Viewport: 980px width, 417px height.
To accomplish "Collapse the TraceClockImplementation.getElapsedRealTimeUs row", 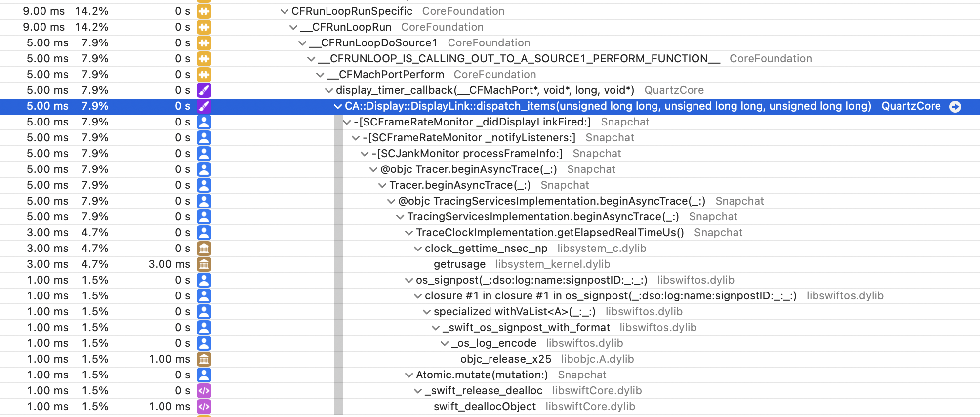I will tap(409, 233).
